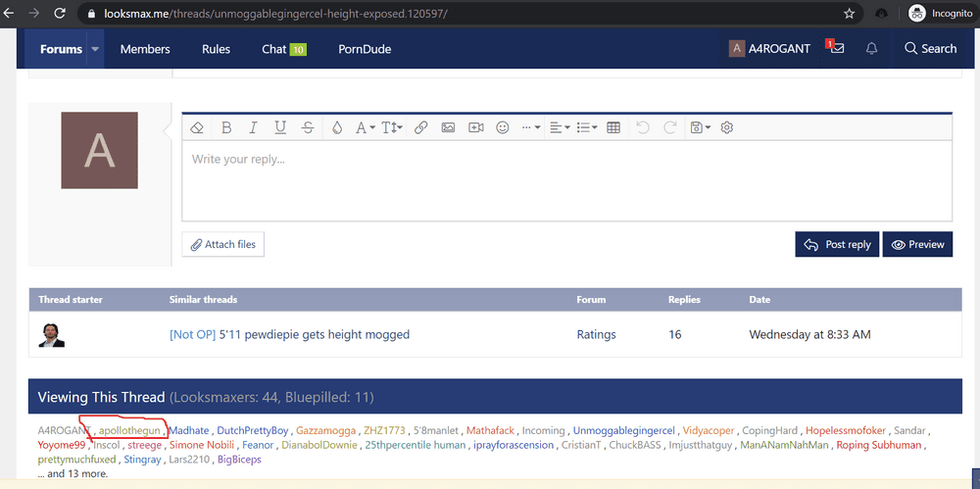Screen dimensions: 980x489
Task: Insert media with video camera icon
Action: click(x=475, y=127)
